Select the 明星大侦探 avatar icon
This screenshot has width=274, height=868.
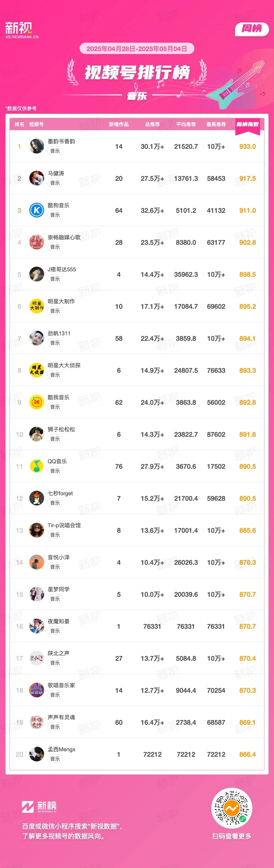pyautogui.click(x=36, y=370)
